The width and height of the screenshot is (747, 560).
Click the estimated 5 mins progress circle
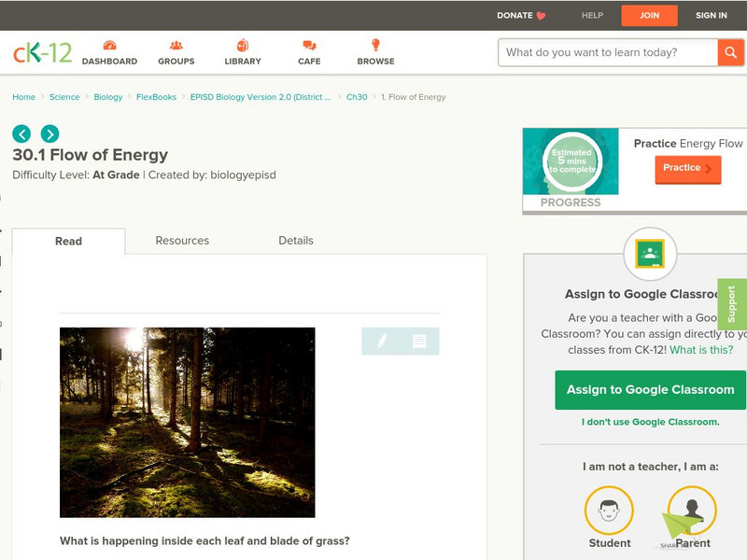(x=571, y=161)
